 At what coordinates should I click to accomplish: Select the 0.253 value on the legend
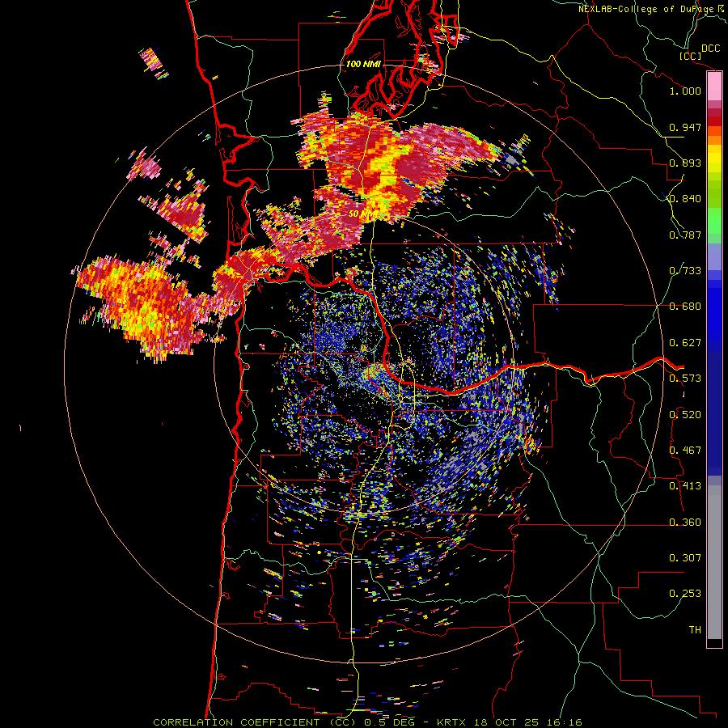click(x=685, y=594)
